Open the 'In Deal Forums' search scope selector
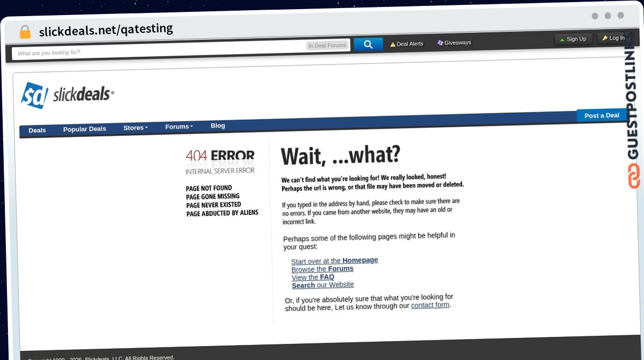Image resolution: width=644 pixels, height=360 pixels. click(x=327, y=46)
